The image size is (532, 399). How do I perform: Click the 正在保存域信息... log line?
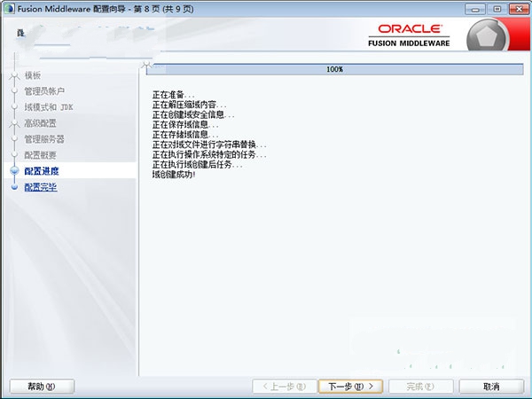pyautogui.click(x=185, y=124)
